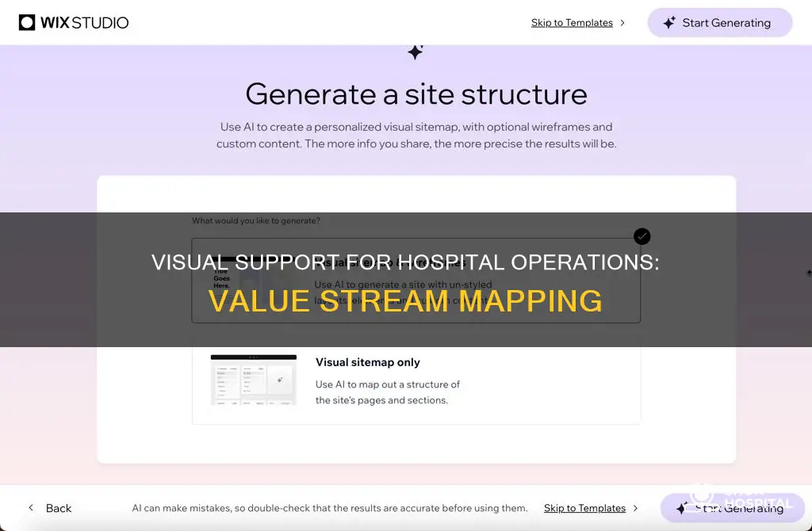Screen dimensions: 812x531
Task: Click 'Use AI to map out a structure' description
Action: (x=387, y=392)
